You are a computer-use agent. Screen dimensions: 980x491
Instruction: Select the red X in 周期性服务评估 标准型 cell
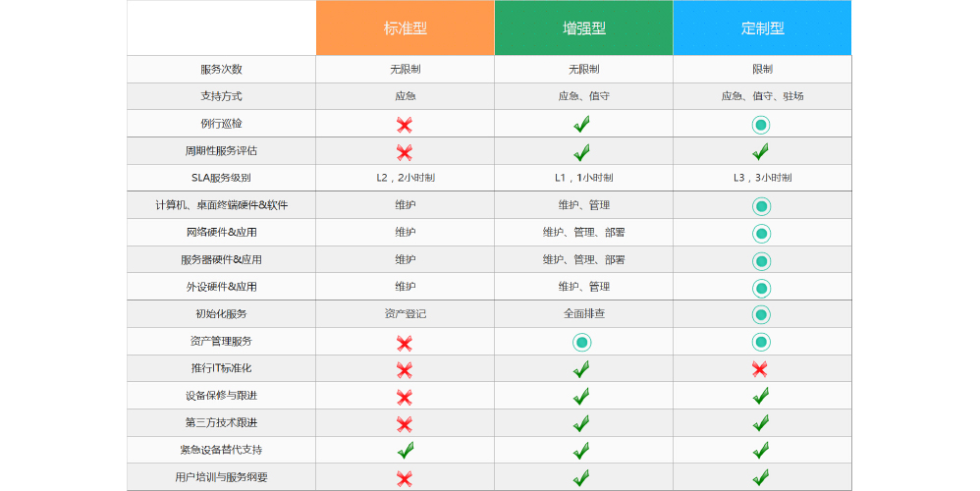(x=405, y=152)
